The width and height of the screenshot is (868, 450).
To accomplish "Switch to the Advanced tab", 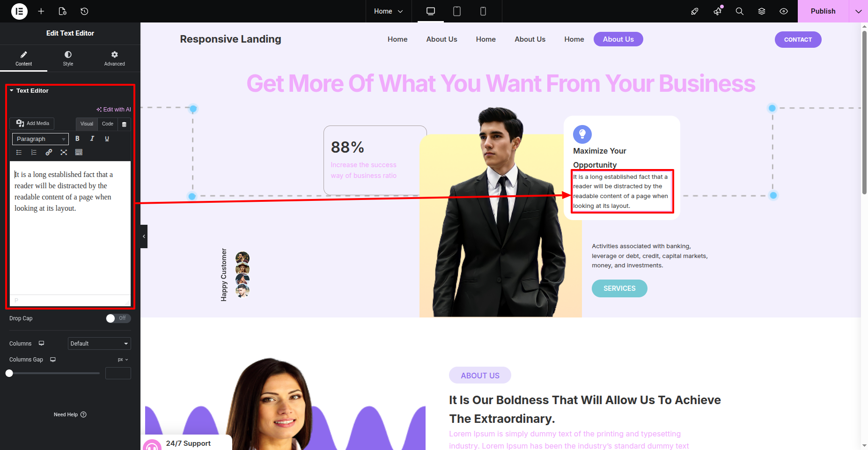I will [115, 59].
